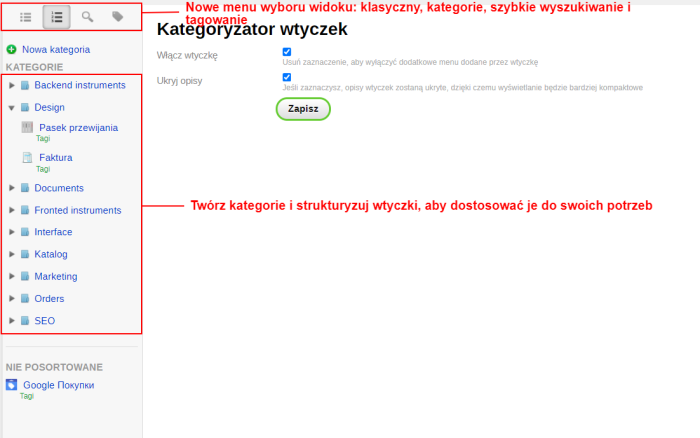Open the Marketing category label

(56, 277)
